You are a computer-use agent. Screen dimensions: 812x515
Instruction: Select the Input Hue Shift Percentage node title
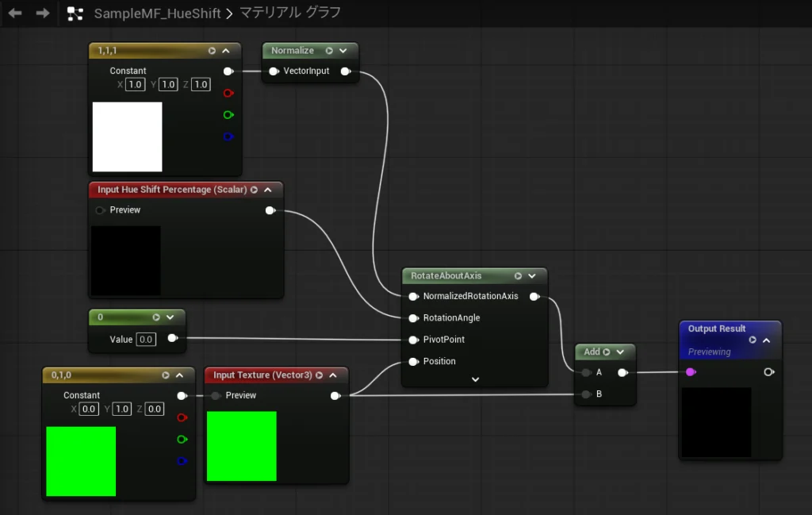click(x=171, y=190)
